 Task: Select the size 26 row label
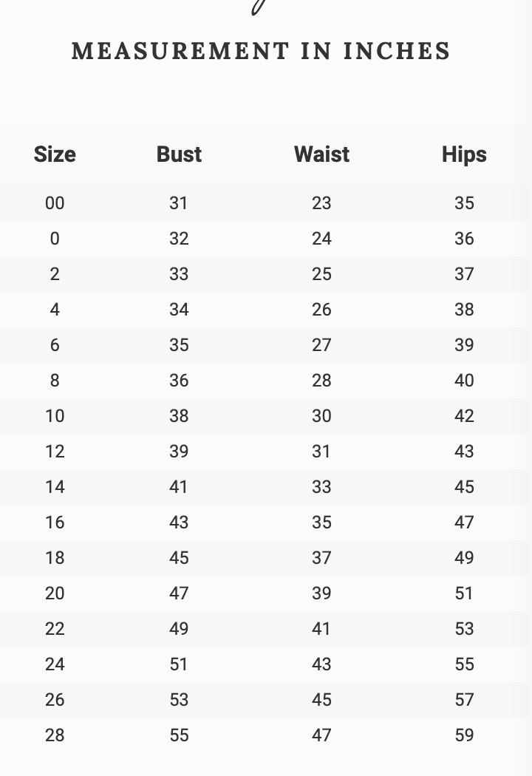[55, 700]
